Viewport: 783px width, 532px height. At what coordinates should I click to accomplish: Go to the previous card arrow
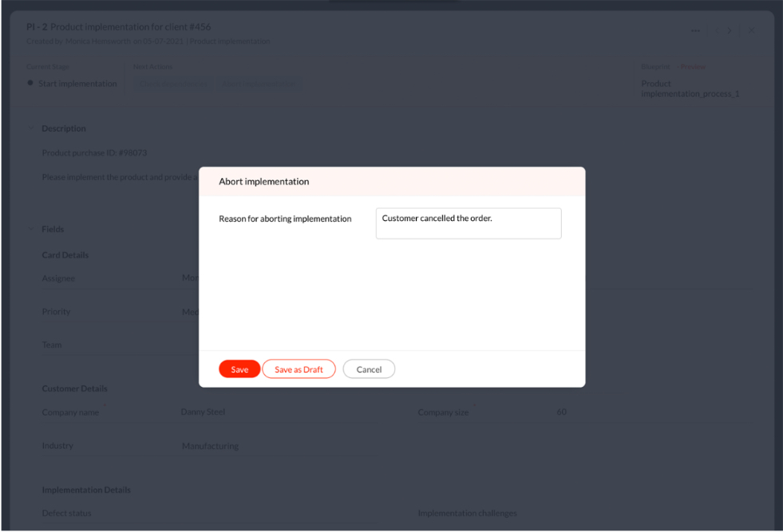(718, 30)
